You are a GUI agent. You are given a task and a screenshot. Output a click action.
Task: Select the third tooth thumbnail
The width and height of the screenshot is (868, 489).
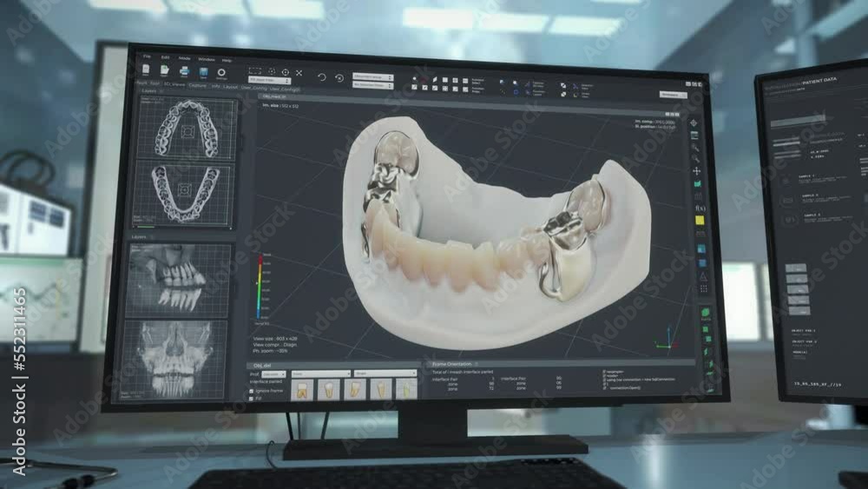(354, 389)
